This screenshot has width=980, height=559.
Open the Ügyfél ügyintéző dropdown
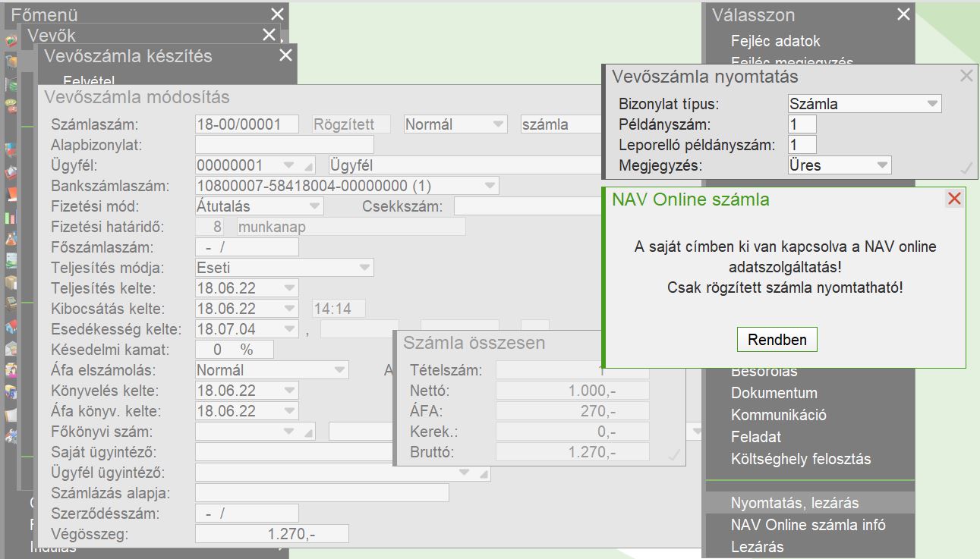pyautogui.click(x=465, y=473)
